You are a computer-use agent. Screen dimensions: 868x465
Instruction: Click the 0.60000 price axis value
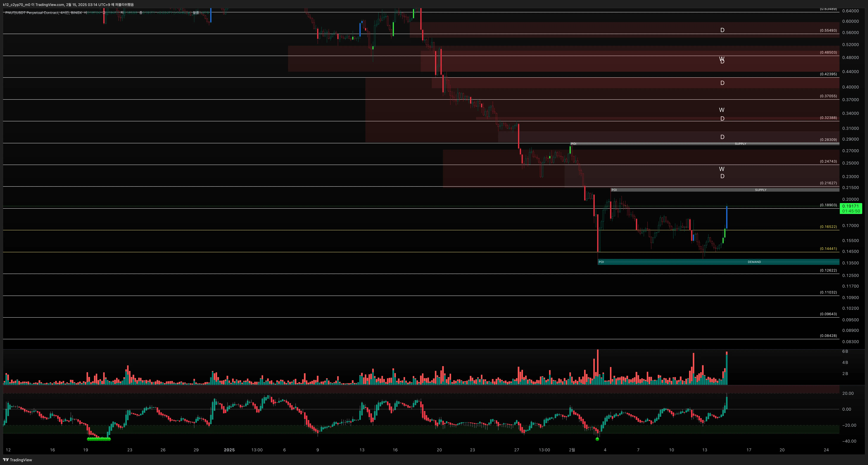[x=850, y=21]
